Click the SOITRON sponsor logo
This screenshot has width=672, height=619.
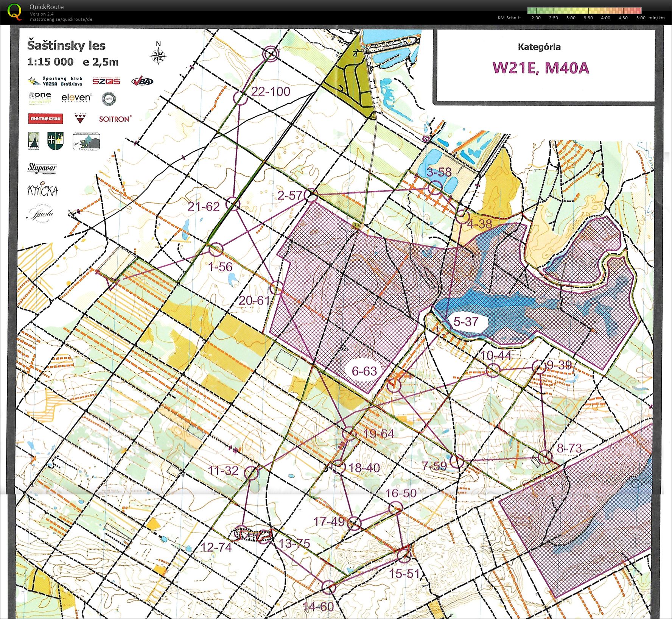pyautogui.click(x=115, y=119)
